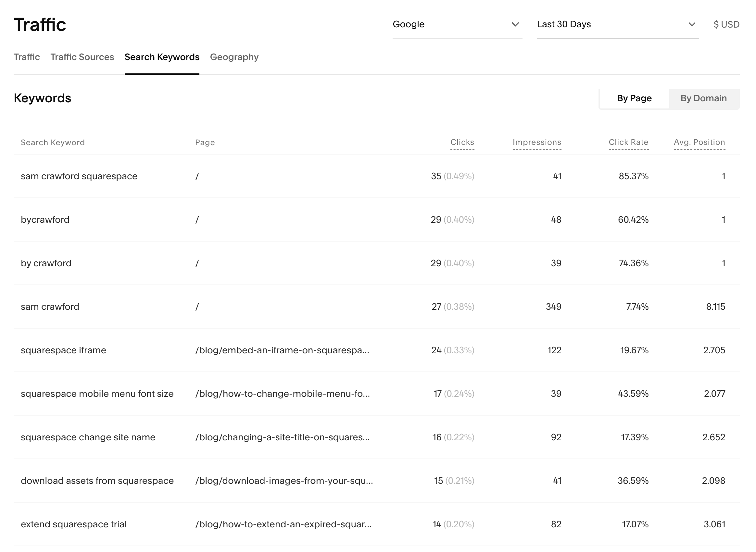Select the Search Keywords tab
The height and width of the screenshot is (552, 756).
(162, 57)
